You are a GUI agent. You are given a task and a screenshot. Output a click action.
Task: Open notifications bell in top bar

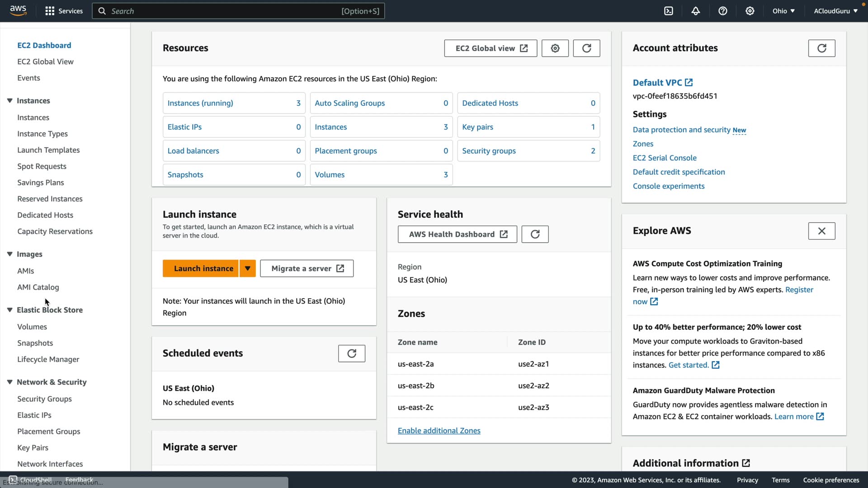coord(696,11)
